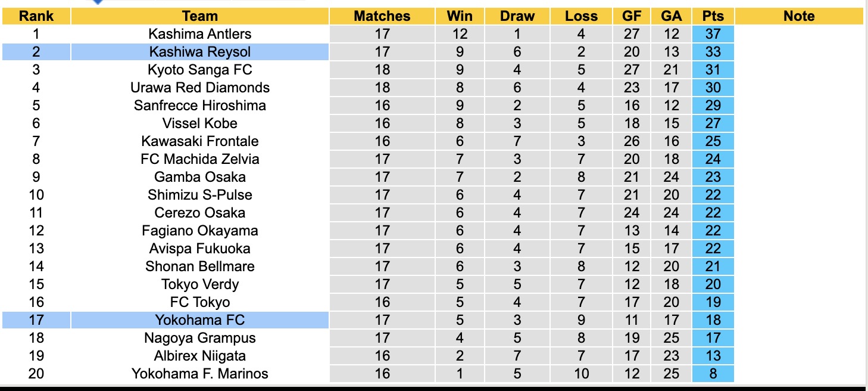The image size is (868, 391).
Task: Click the Pts column header
Action: (x=713, y=16)
